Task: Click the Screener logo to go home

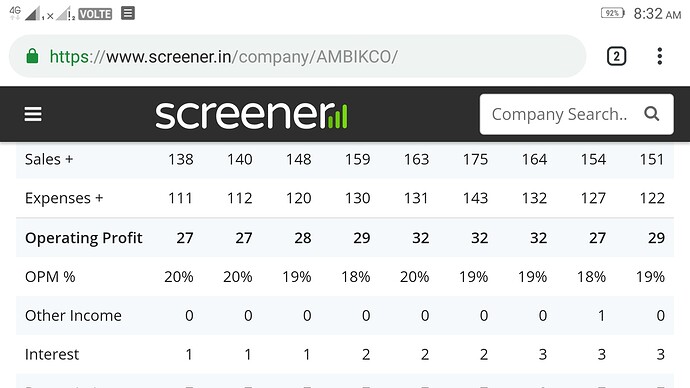Action: 251,114
